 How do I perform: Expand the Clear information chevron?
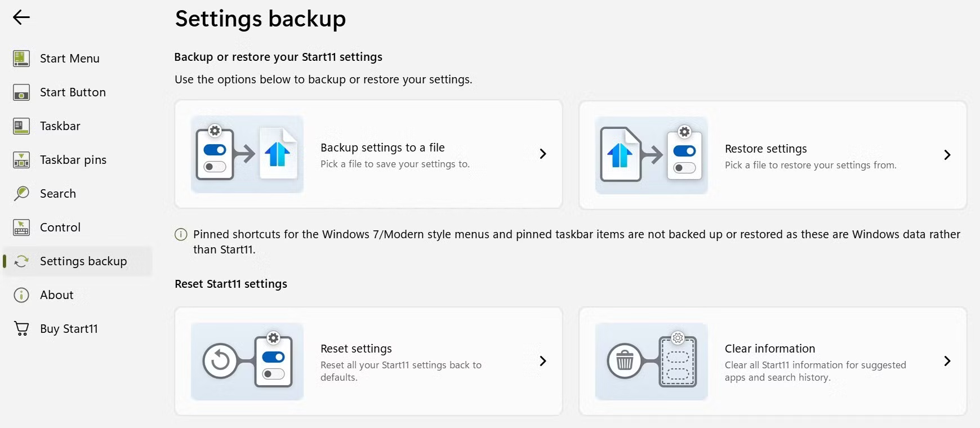pos(947,361)
